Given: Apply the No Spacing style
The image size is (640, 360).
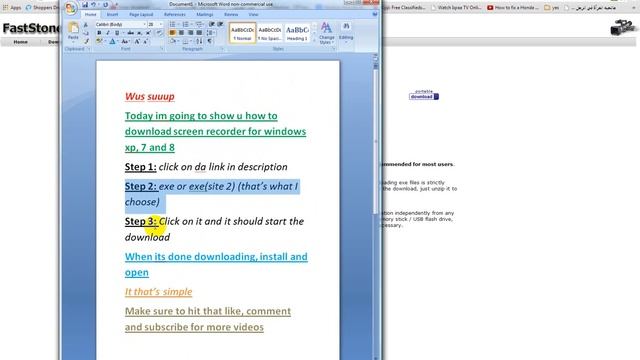Looking at the screenshot, I should [x=270, y=33].
